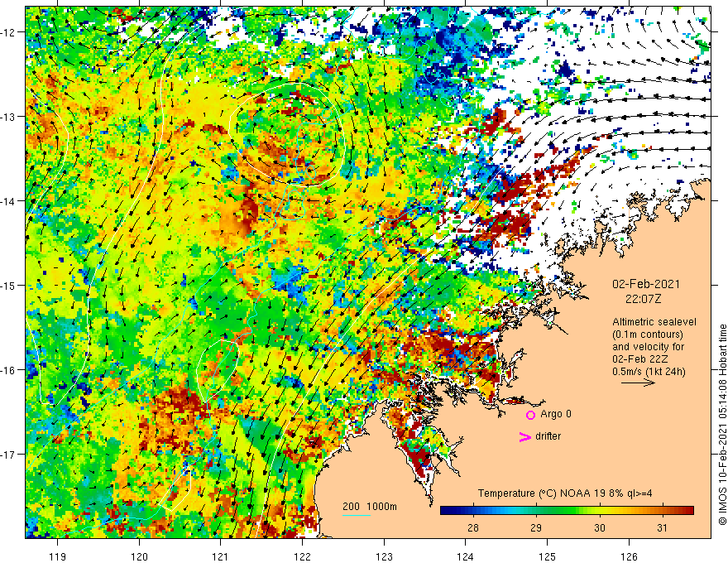728x563 pixels.
Task: Click the 0.5m/s velocity scale arrow
Action: [638, 383]
